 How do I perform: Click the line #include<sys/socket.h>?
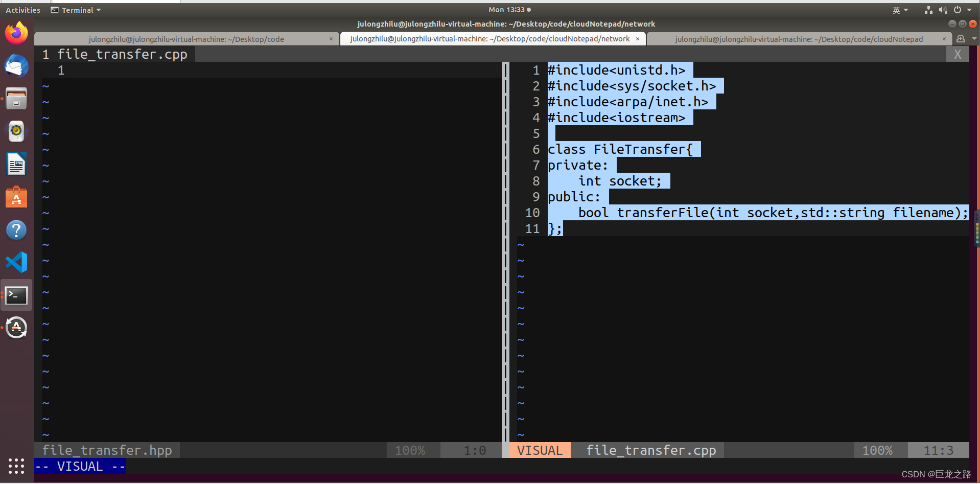(632, 86)
